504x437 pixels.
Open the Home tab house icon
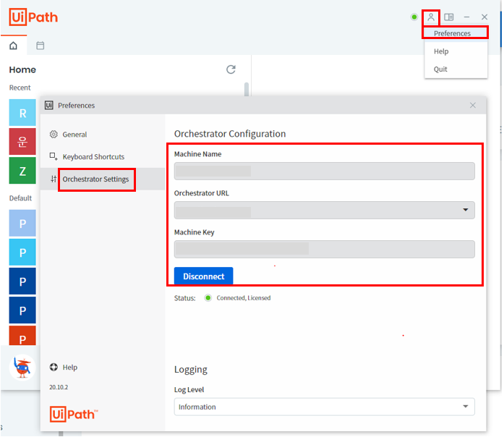click(13, 46)
